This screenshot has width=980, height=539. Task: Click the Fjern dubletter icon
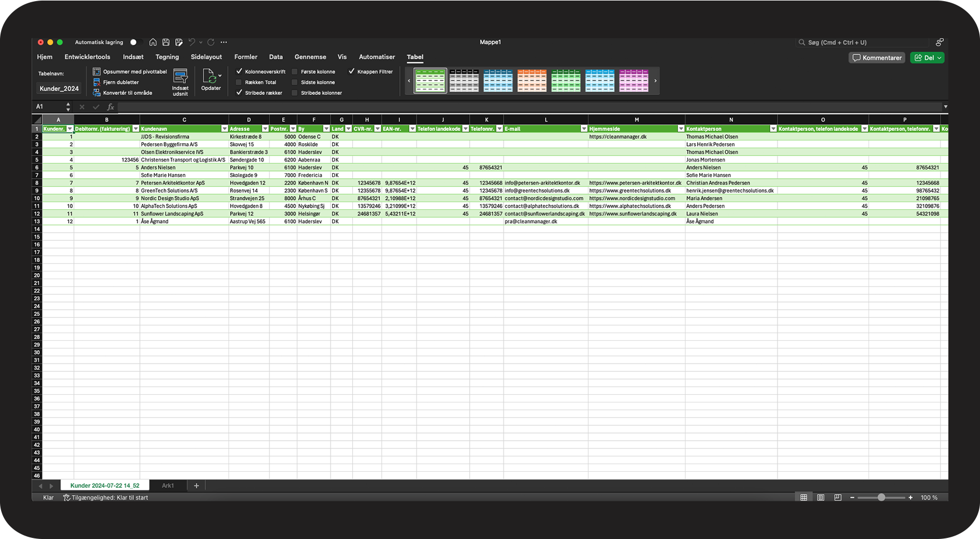(x=97, y=82)
